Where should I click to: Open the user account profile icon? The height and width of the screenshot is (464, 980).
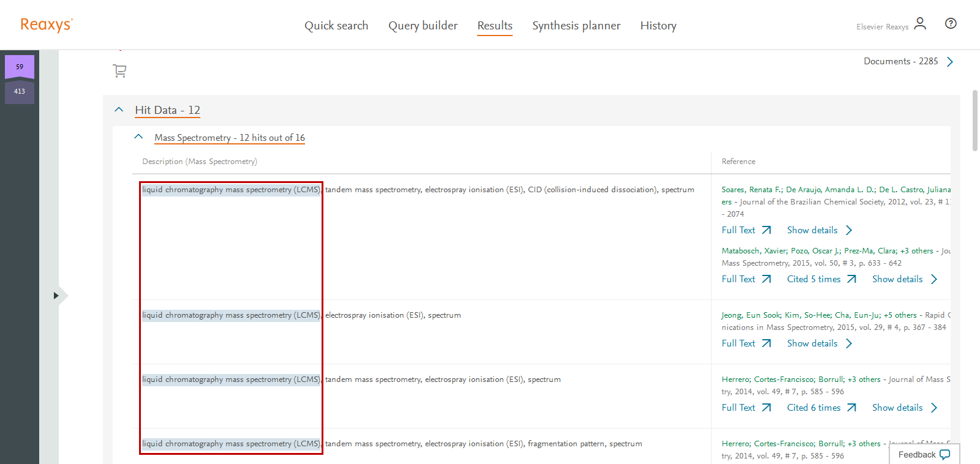[x=919, y=24]
